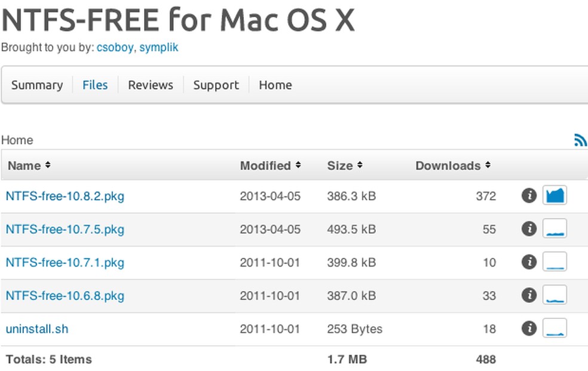Switch to the Summary tab

(37, 85)
